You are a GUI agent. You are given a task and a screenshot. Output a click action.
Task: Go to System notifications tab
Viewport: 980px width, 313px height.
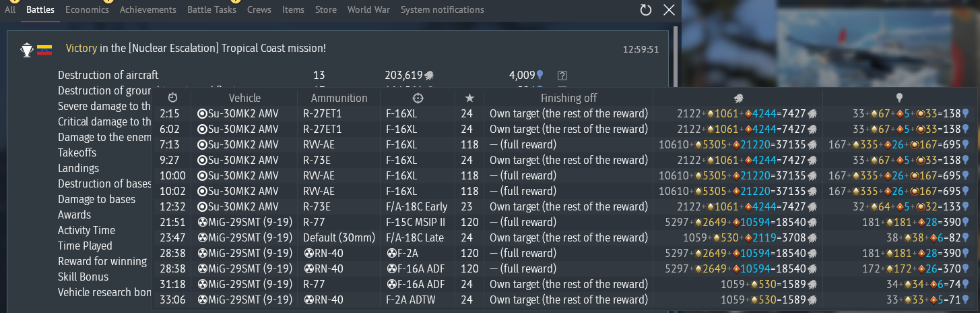(443, 9)
